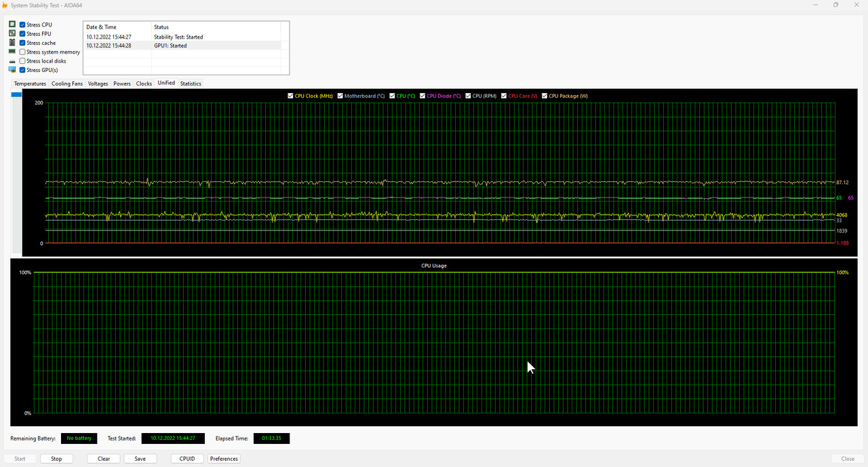The image size is (868, 467).
Task: Click the monitor icon beside Stress GPU(s)
Action: [12, 70]
